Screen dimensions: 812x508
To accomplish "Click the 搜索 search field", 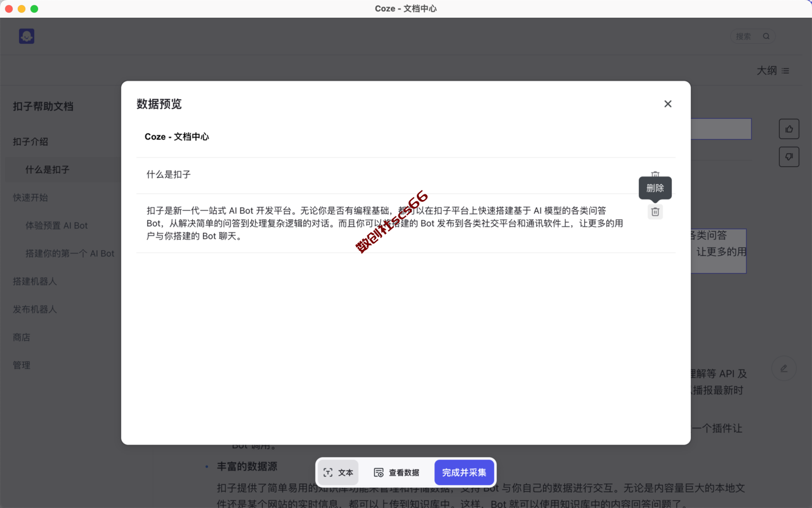I will (753, 36).
